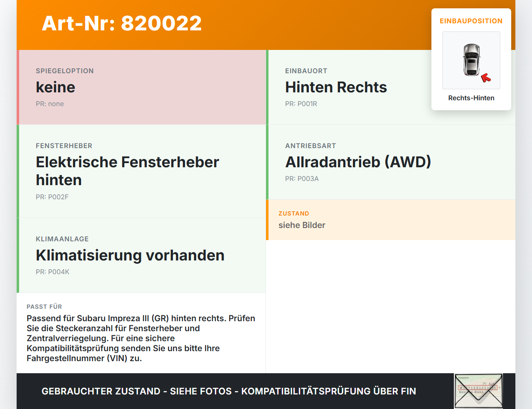Image resolution: width=532 pixels, height=409 pixels.
Task: Select the Art-Nr: 820022 heading
Action: click(x=122, y=23)
